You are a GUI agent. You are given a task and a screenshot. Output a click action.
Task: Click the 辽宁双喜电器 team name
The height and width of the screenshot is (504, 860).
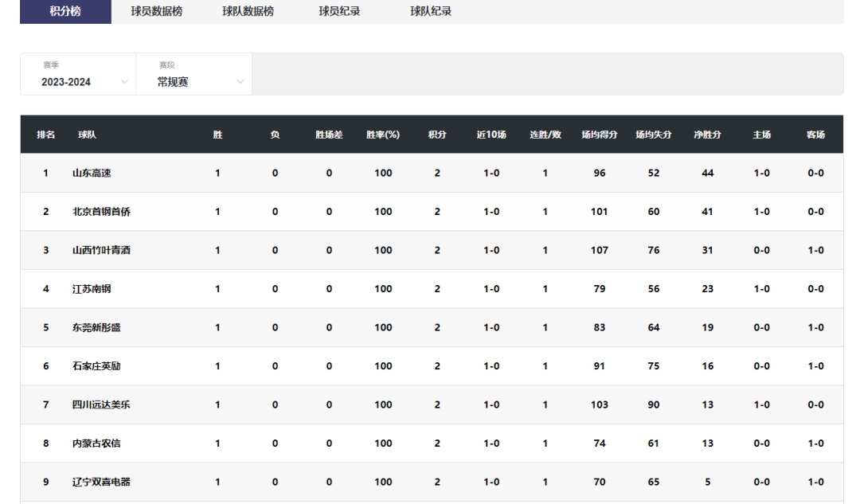pos(102,482)
